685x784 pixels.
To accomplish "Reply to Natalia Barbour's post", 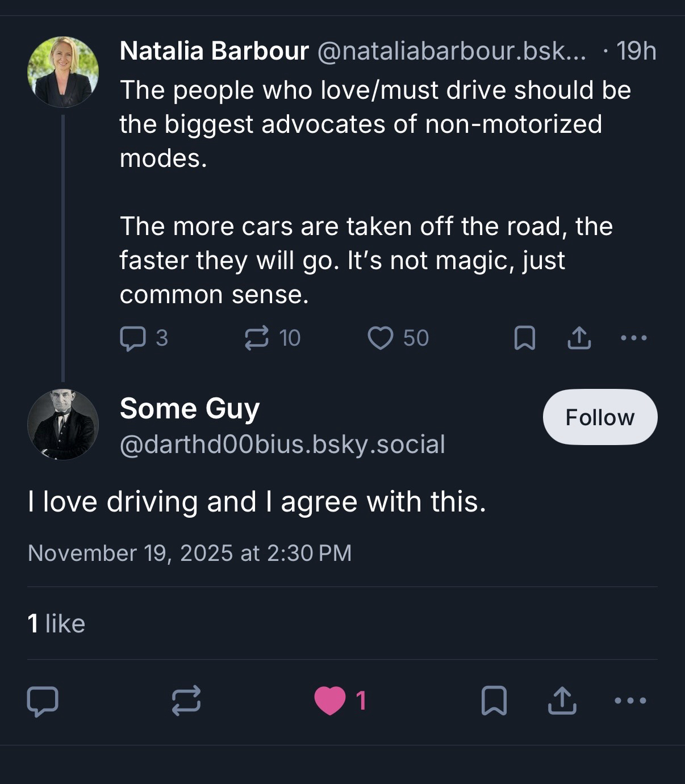I will [x=132, y=338].
